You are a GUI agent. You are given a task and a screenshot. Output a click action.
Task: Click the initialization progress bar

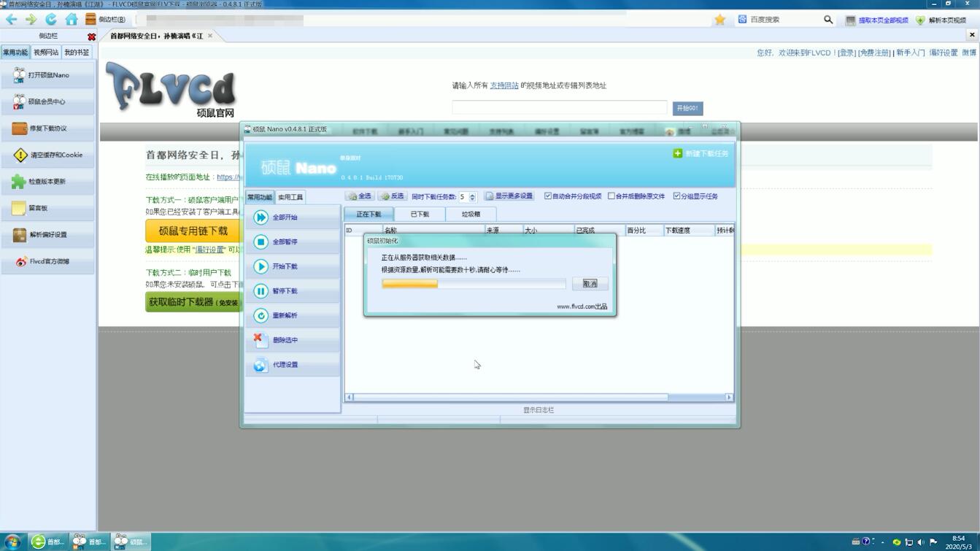474,284
